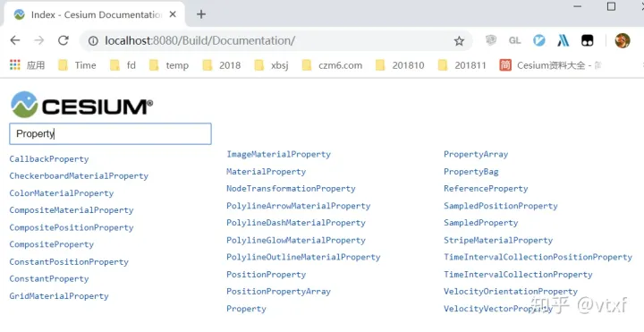Reload the page with refresh icon
Screen dimensions: 644x332
click(64, 40)
